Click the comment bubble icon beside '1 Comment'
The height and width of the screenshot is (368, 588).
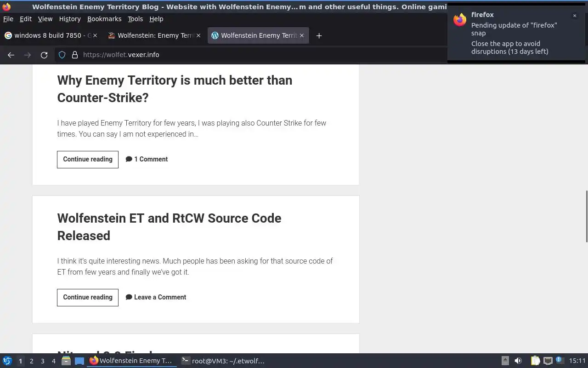(129, 159)
